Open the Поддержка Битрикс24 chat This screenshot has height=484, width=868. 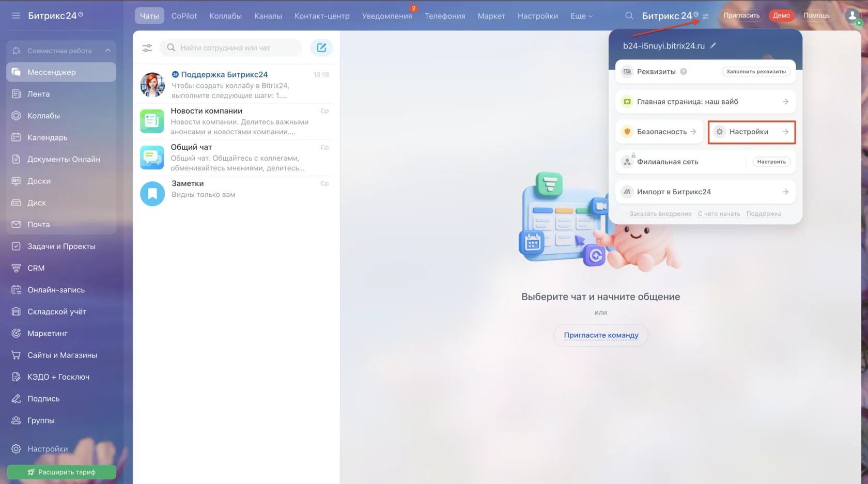pos(236,85)
